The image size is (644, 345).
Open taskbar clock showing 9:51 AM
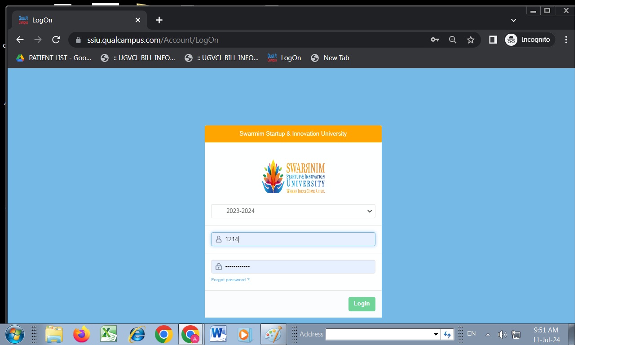click(546, 335)
